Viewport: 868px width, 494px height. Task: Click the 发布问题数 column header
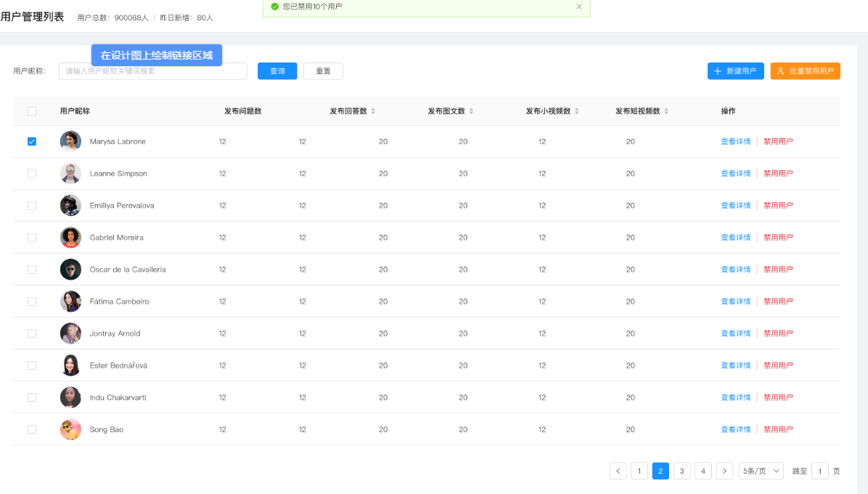pyautogui.click(x=242, y=111)
